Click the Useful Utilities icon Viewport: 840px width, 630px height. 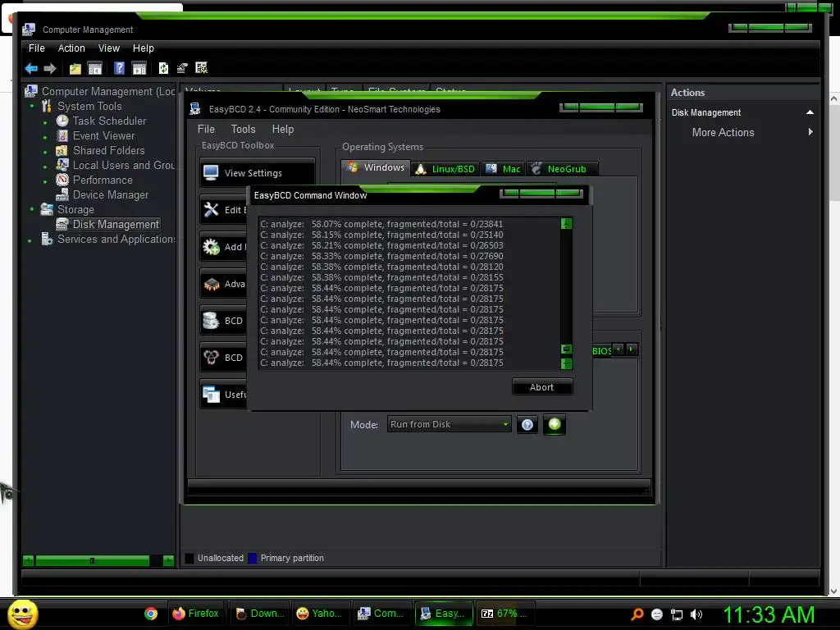[x=211, y=395]
